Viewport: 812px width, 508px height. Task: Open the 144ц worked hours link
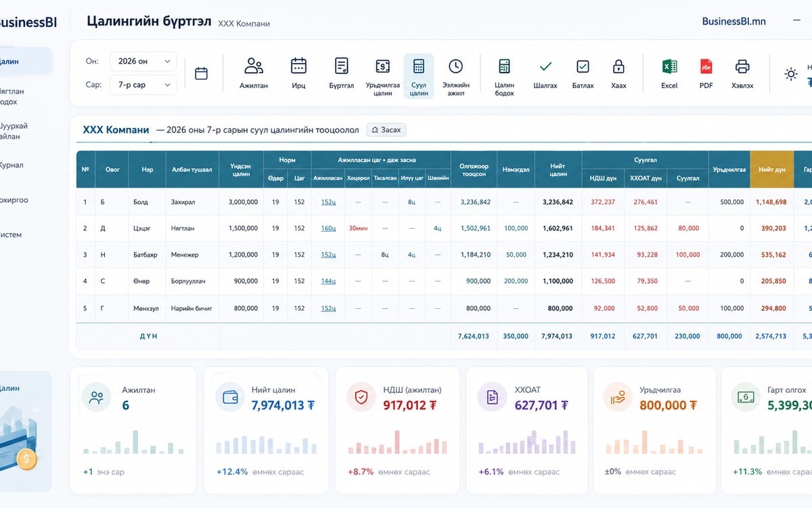[328, 281]
